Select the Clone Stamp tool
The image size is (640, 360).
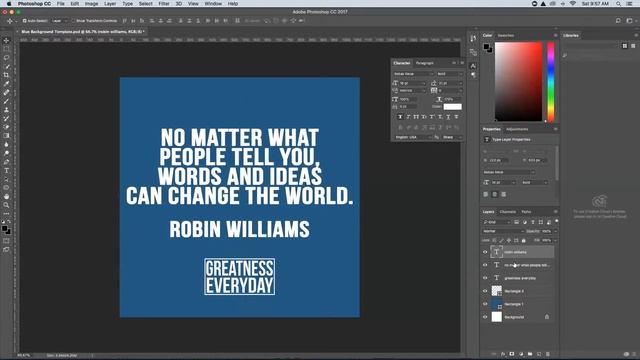click(6, 110)
